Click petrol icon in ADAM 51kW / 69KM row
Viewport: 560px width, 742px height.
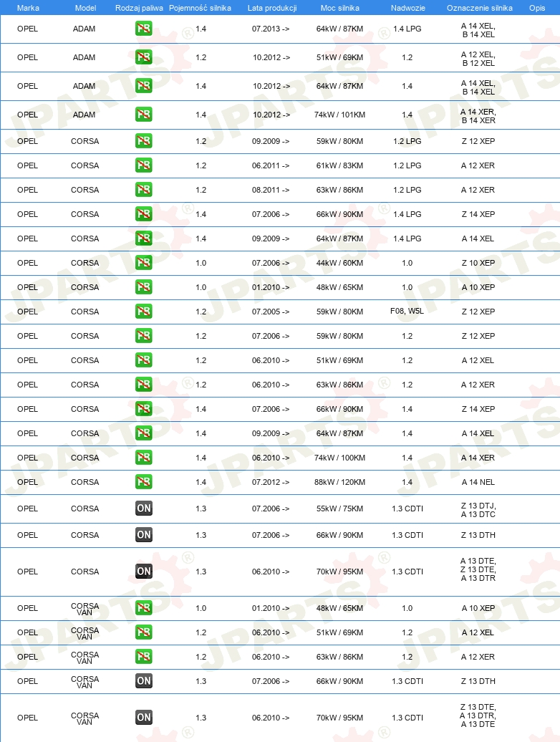pyautogui.click(x=144, y=58)
